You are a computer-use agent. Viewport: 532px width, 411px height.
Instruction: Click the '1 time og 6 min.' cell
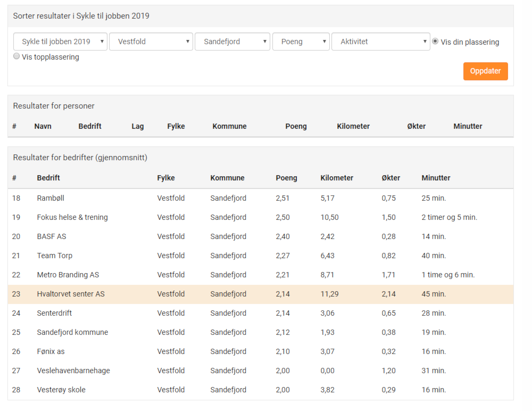[x=448, y=275]
